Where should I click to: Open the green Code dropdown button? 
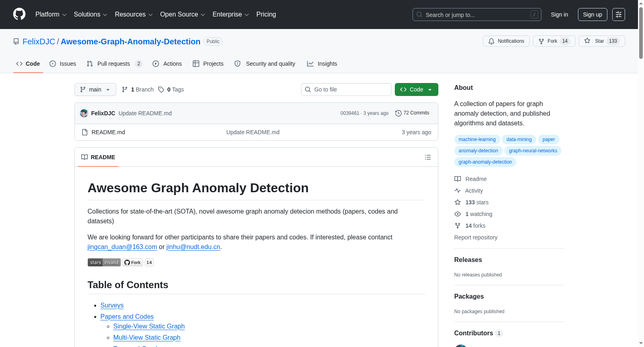pos(417,89)
